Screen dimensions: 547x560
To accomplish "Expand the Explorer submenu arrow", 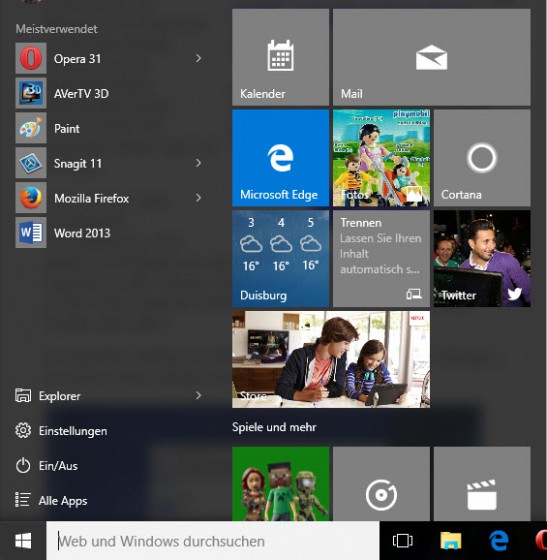I will click(x=199, y=395).
